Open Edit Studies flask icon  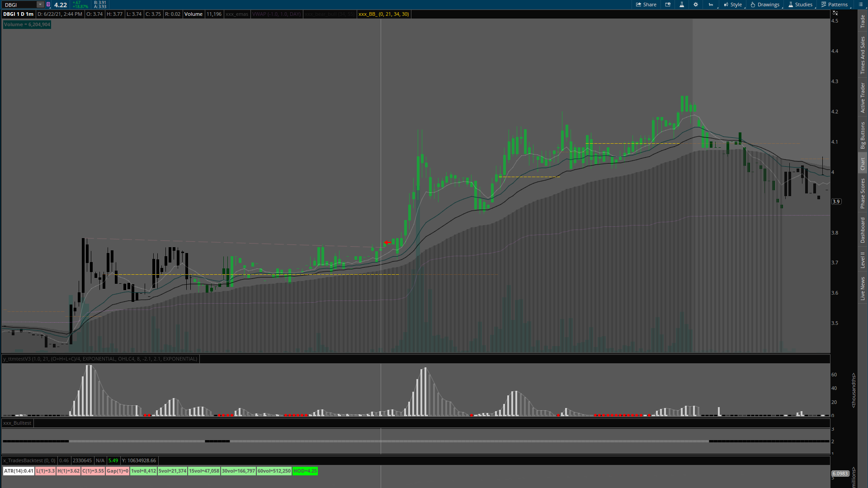click(x=682, y=5)
